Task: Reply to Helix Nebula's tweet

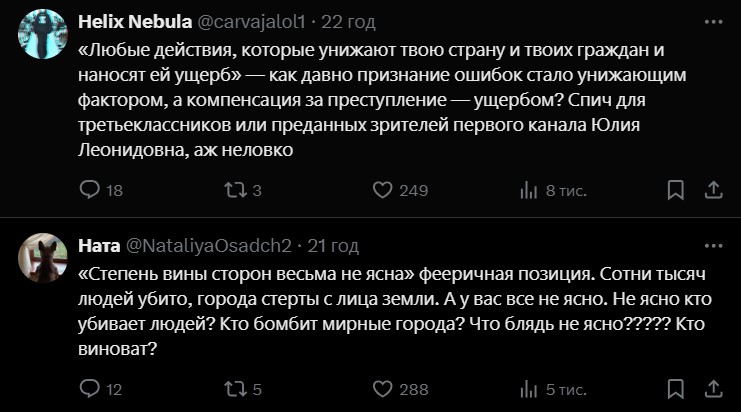Action: click(x=89, y=190)
